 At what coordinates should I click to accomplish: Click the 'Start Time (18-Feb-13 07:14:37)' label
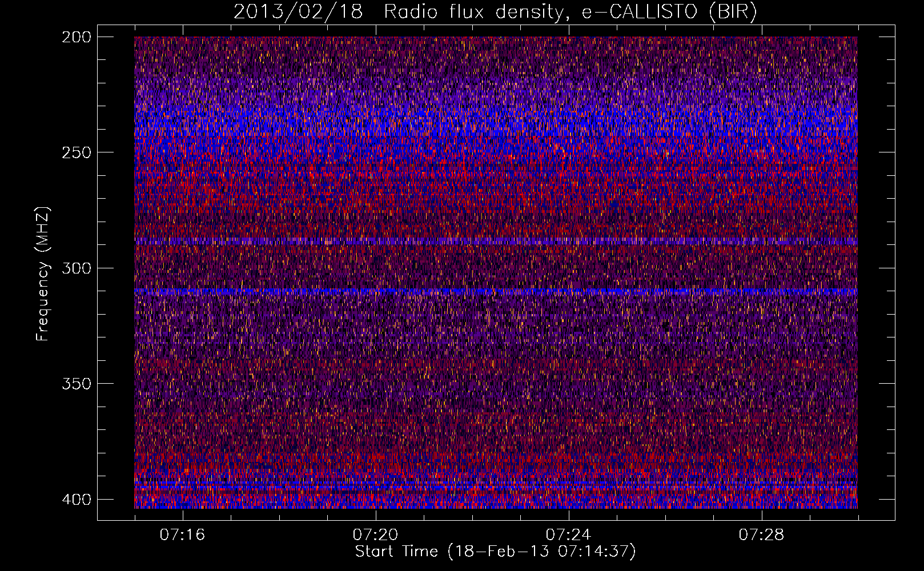[495, 552]
